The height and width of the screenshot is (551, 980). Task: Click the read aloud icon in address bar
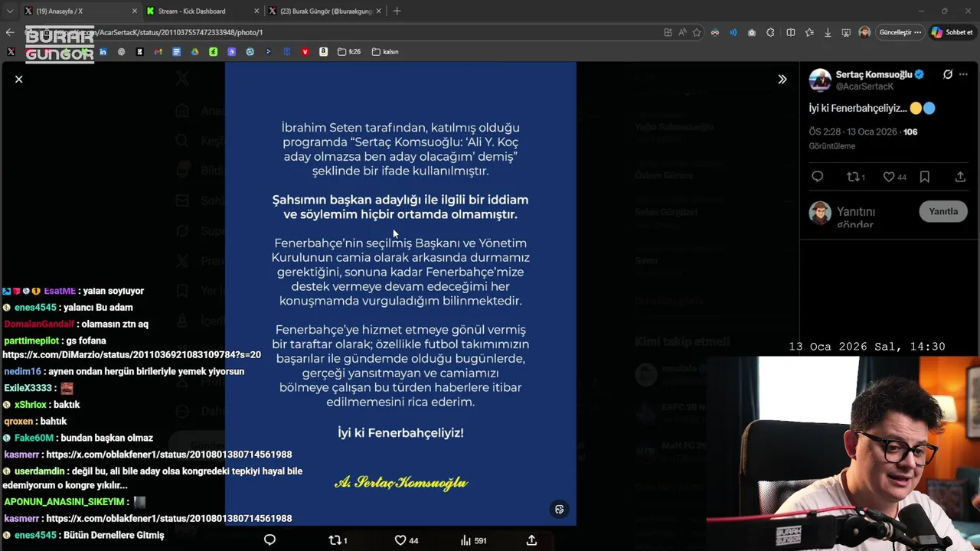click(682, 32)
